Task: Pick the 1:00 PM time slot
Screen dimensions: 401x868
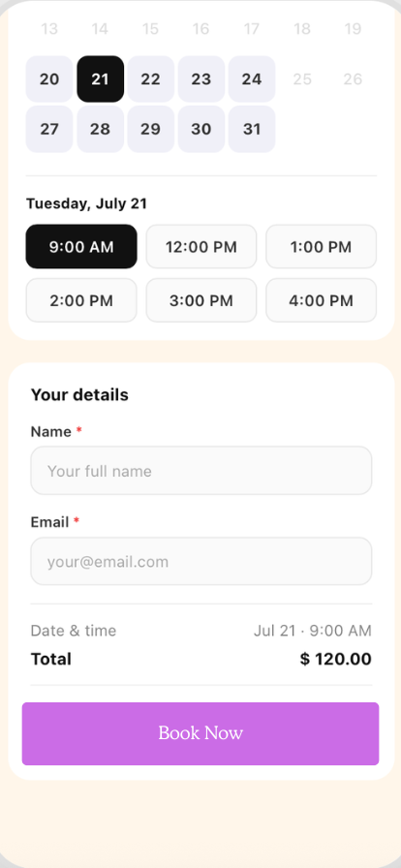Action: [322, 246]
